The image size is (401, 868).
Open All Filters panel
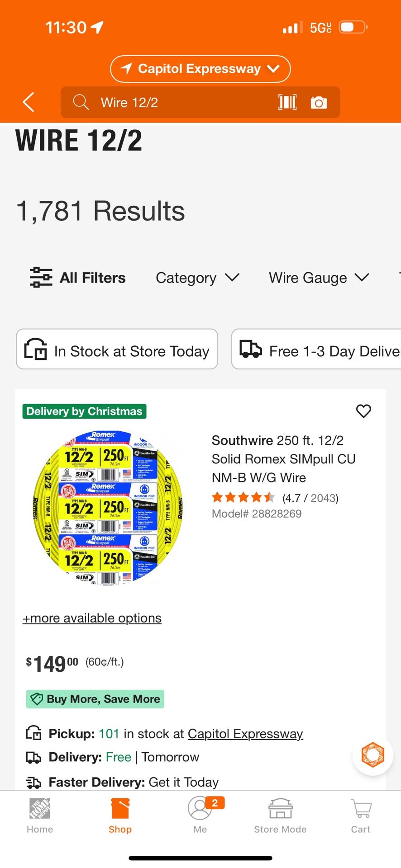78,278
